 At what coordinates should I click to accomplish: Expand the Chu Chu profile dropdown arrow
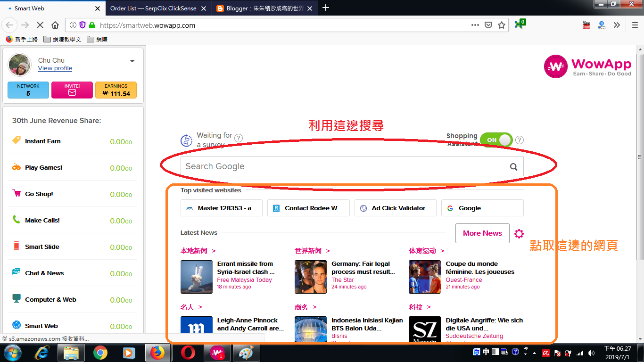pos(132,61)
